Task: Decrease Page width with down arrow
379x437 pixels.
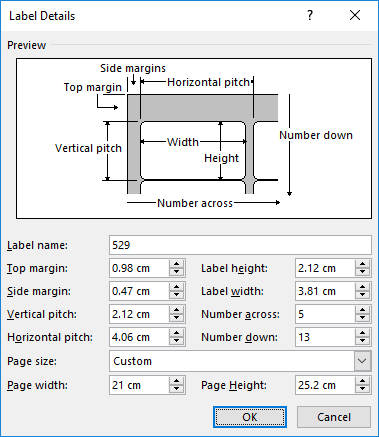Action: [x=176, y=390]
